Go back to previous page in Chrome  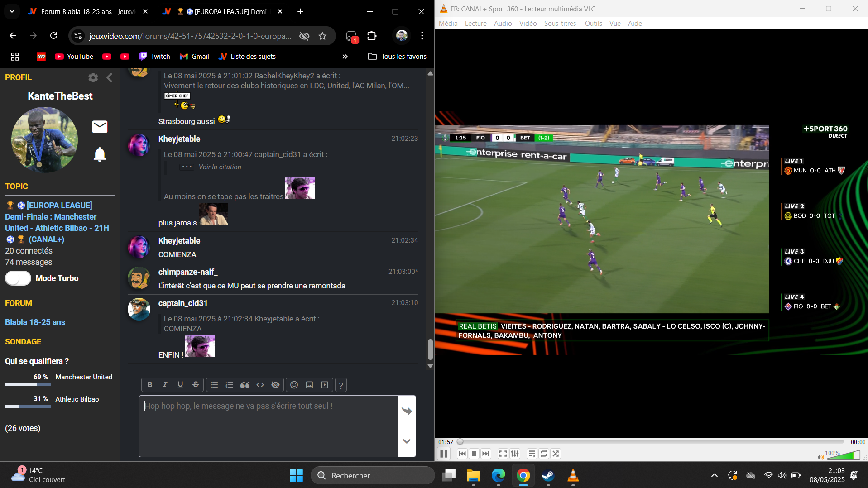click(x=13, y=36)
